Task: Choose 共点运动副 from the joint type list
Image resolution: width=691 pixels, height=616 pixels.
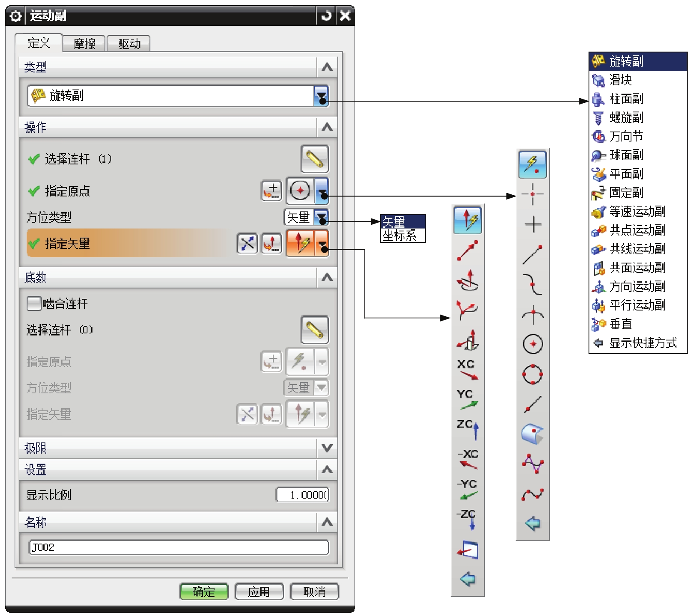Action: click(638, 230)
